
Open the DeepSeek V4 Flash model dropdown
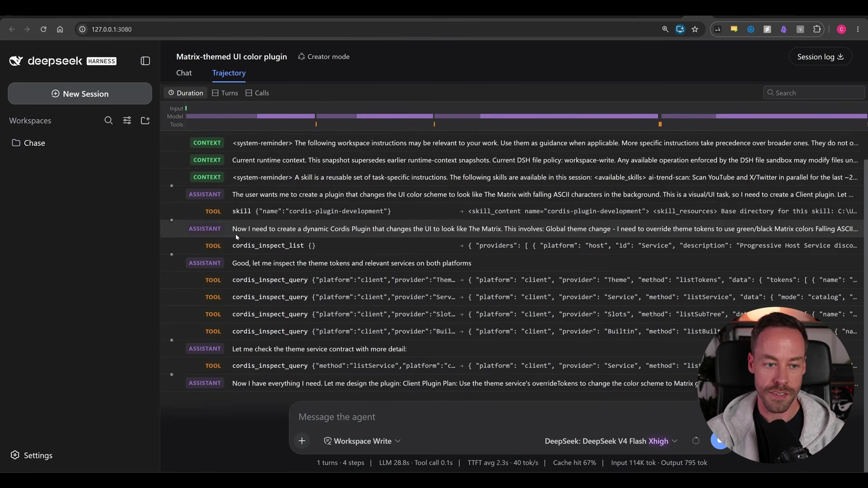point(611,441)
